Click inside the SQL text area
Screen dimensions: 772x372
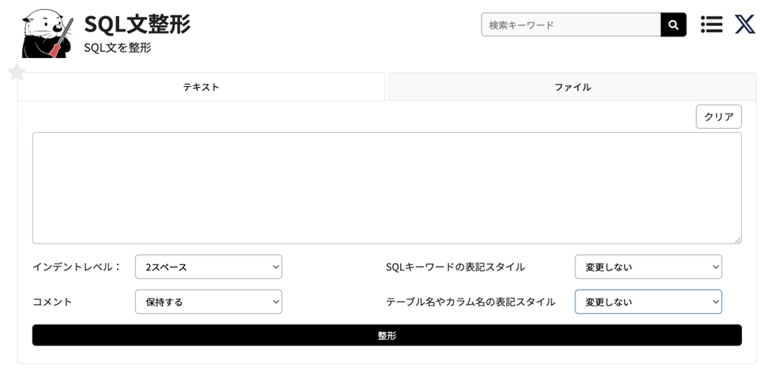[x=387, y=188]
